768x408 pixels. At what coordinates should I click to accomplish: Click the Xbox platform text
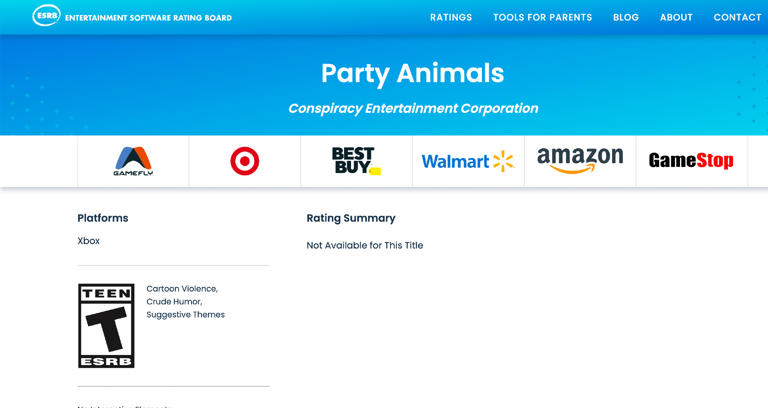click(x=89, y=241)
